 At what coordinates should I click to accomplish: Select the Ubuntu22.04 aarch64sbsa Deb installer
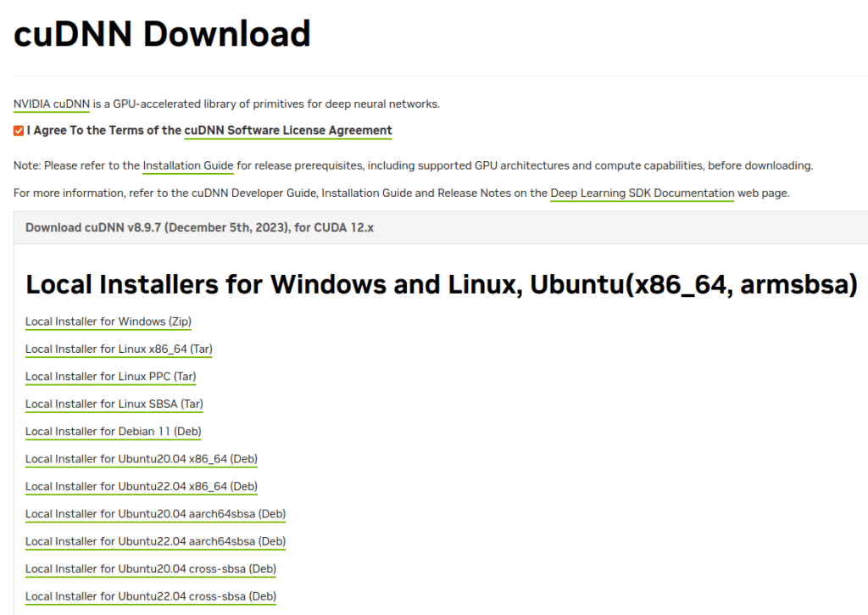point(155,541)
